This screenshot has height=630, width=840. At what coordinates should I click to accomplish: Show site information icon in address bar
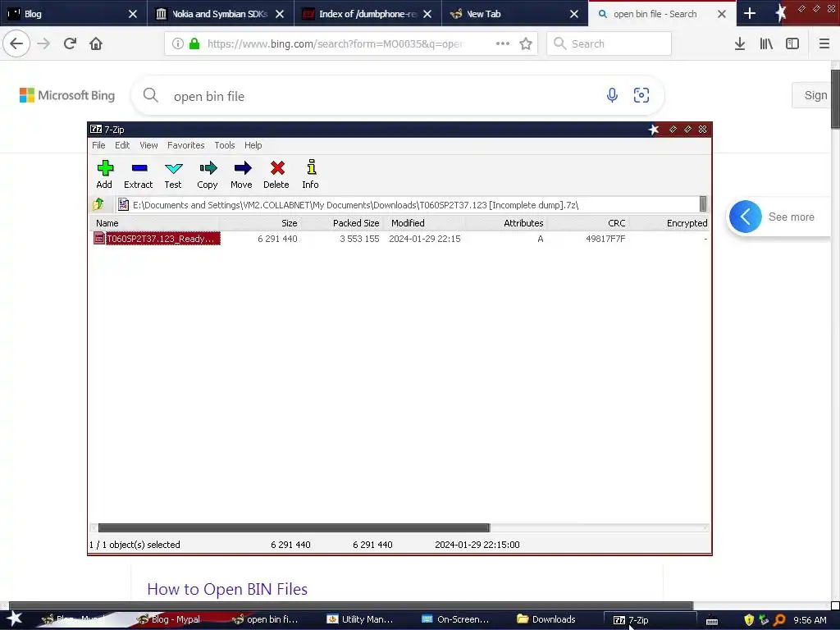click(x=178, y=44)
